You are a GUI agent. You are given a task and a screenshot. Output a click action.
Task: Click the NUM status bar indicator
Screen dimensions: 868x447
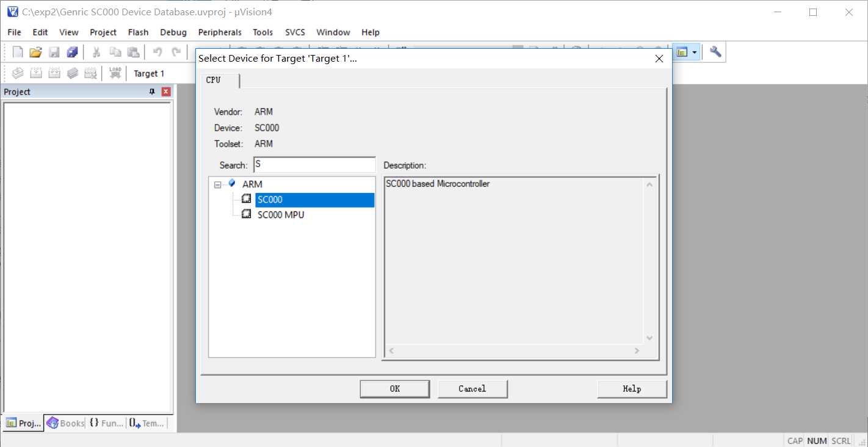click(x=817, y=441)
